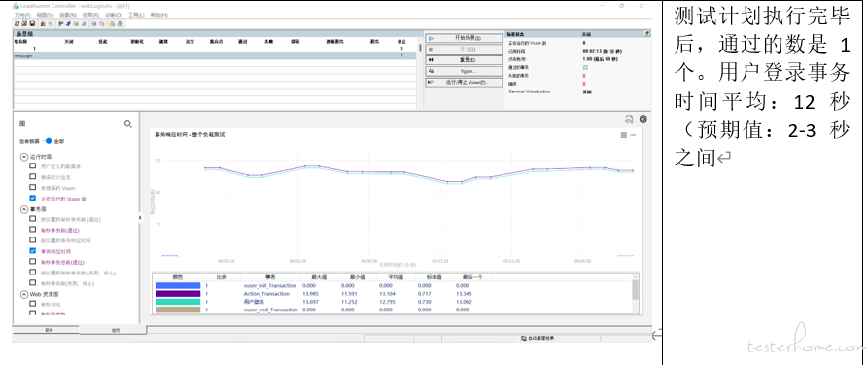The image size is (868, 365).
Task: Collapse the 事务图 tree section
Action: (x=24, y=209)
